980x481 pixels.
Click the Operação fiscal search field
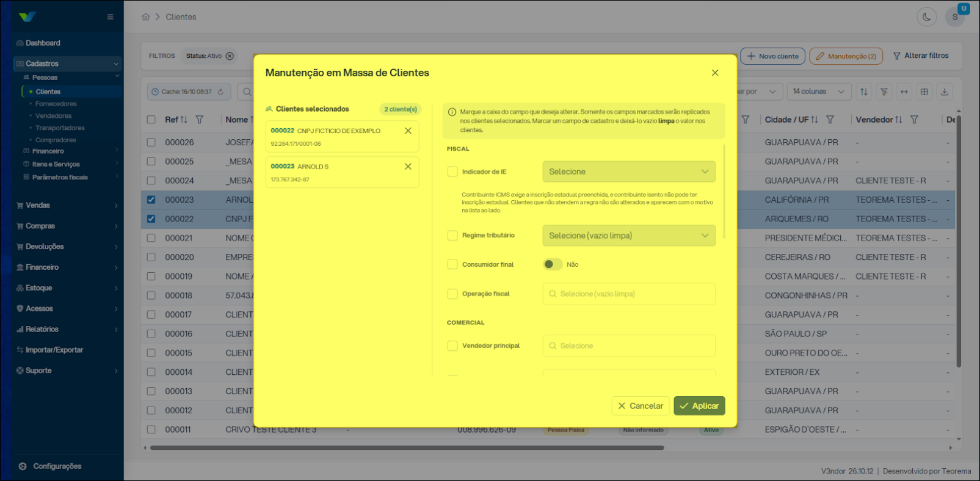pyautogui.click(x=629, y=294)
